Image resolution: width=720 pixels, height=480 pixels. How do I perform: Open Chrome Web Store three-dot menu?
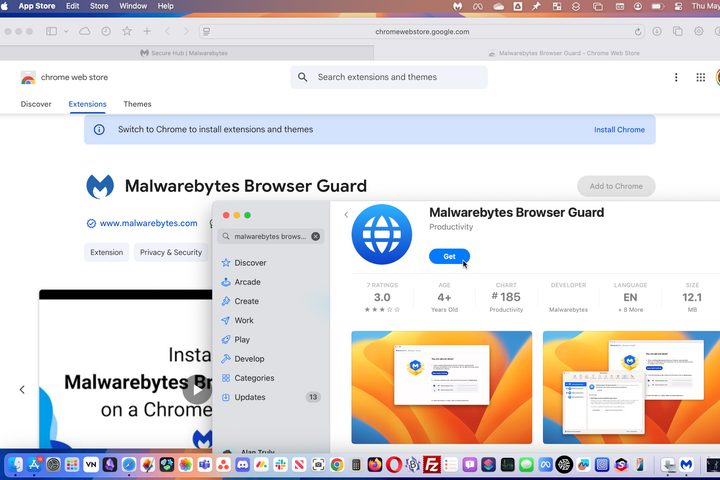676,77
